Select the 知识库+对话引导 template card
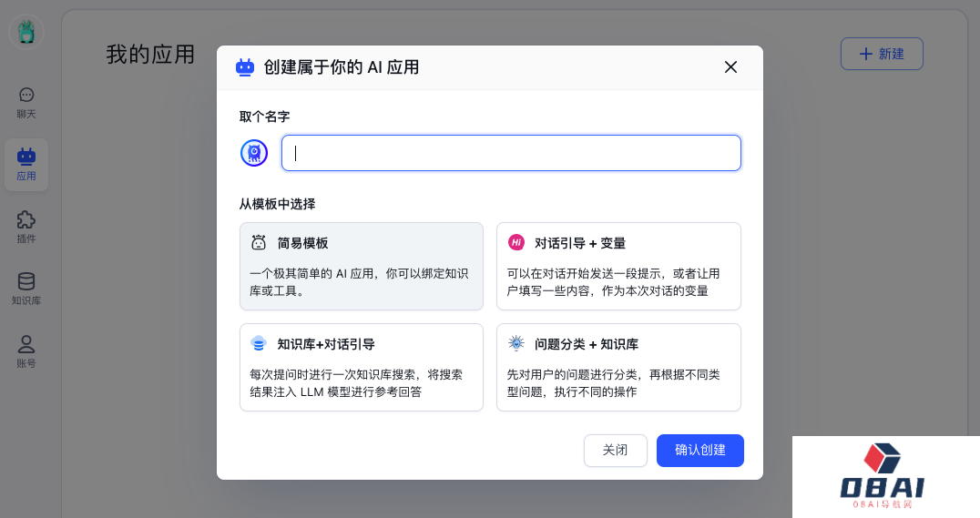Screen dimensions: 980x518 pyautogui.click(x=362, y=368)
